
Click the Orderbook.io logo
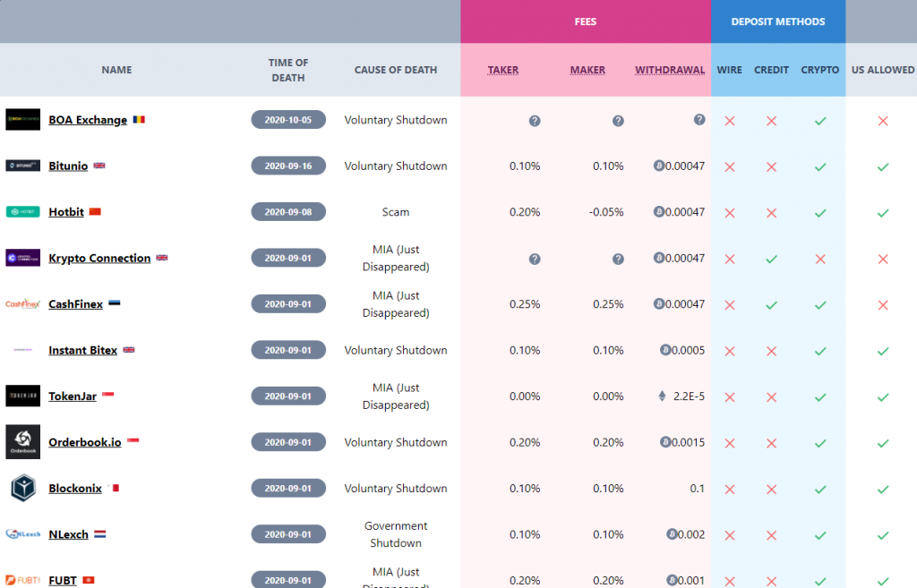click(22, 442)
